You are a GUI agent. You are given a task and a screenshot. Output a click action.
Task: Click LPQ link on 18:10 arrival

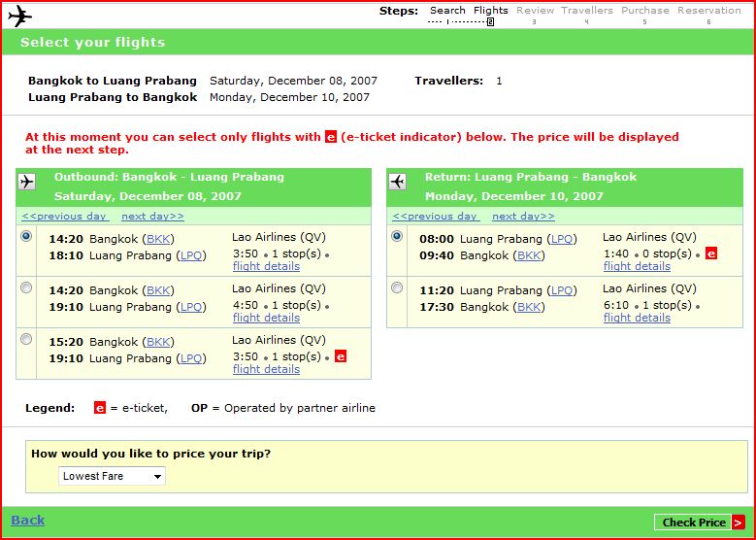tap(191, 255)
